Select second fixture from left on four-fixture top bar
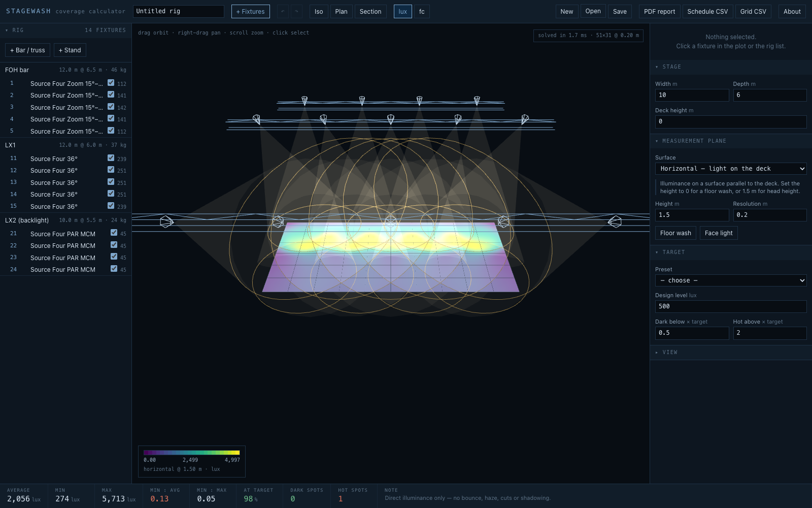This screenshot has width=812, height=508. 362,101
